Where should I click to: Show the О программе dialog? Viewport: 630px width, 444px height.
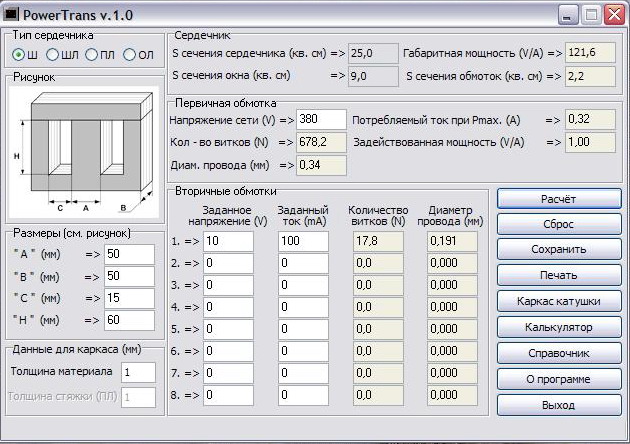tap(558, 379)
